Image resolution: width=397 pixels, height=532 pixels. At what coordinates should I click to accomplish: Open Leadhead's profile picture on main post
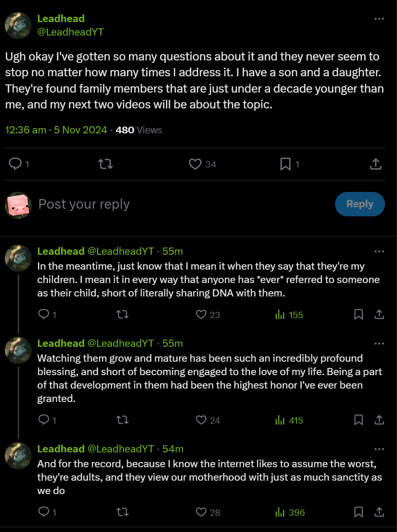(18, 25)
